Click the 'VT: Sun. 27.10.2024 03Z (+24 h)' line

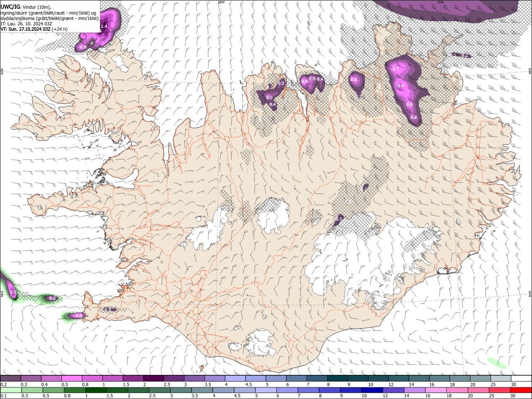pyautogui.click(x=34, y=29)
